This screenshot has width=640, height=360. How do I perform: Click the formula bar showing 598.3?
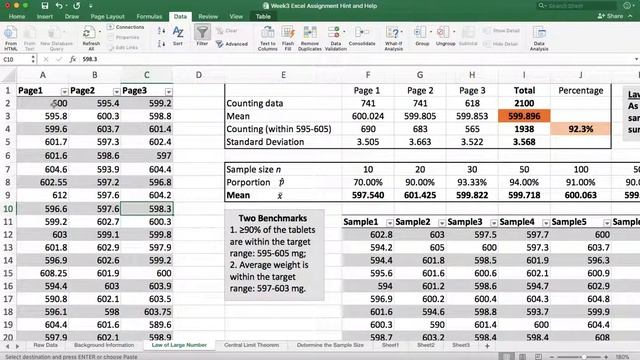pos(355,60)
